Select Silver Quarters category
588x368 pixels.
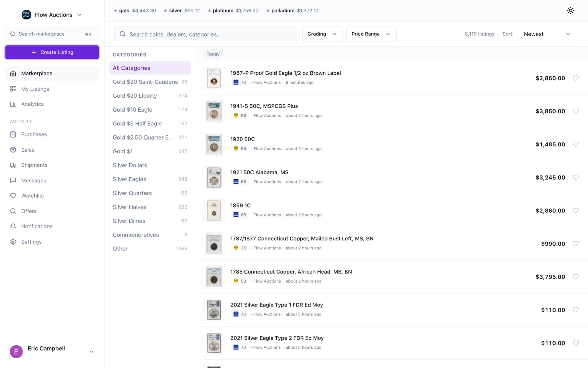(150, 193)
